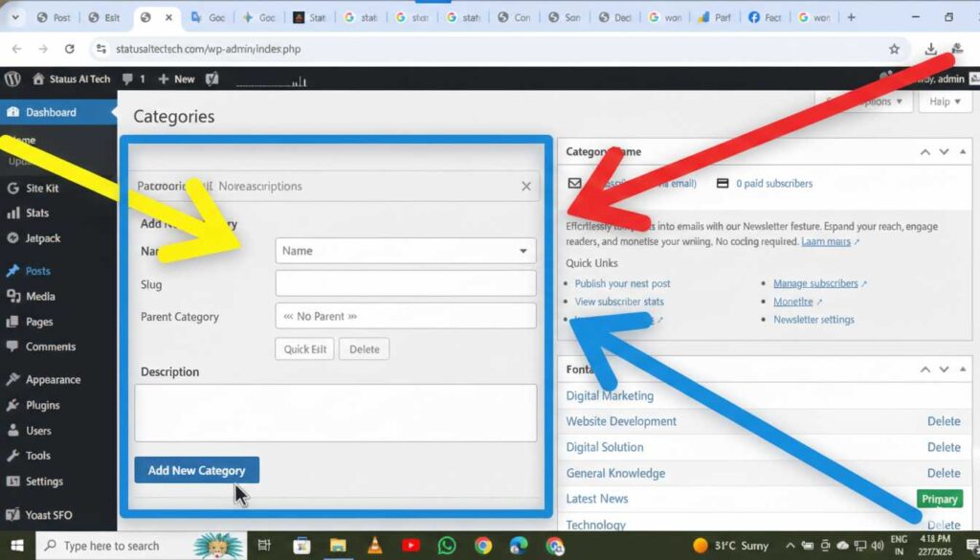Viewport: 980px width, 560px height.
Task: Launch YouTube icon in the taskbar
Action: click(x=411, y=546)
